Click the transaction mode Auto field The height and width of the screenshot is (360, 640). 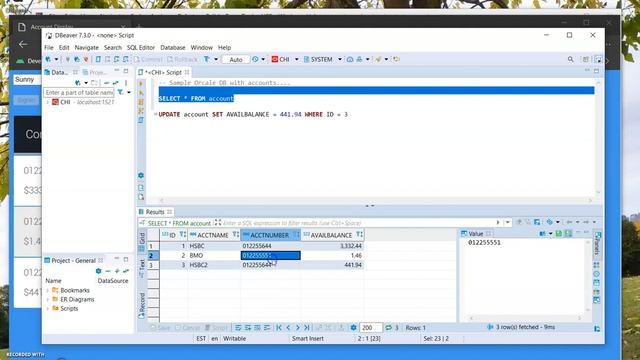click(x=236, y=60)
